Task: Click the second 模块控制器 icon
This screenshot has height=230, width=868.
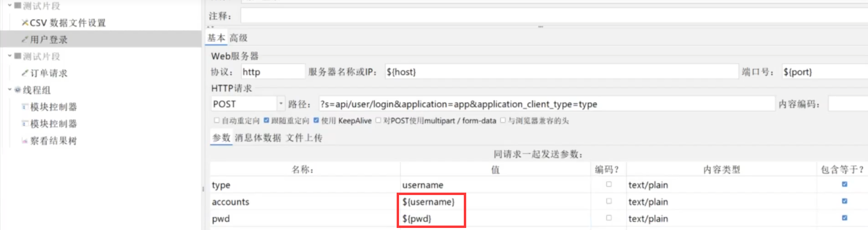Action: click(25, 123)
